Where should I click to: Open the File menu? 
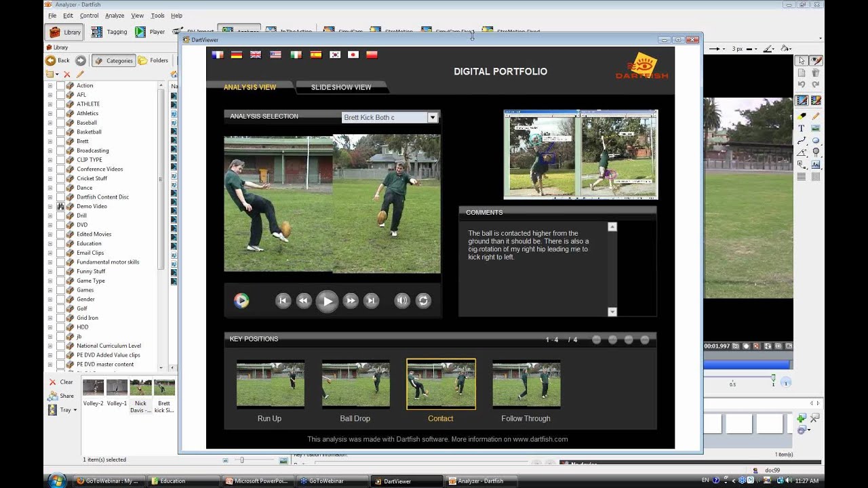pos(52,16)
